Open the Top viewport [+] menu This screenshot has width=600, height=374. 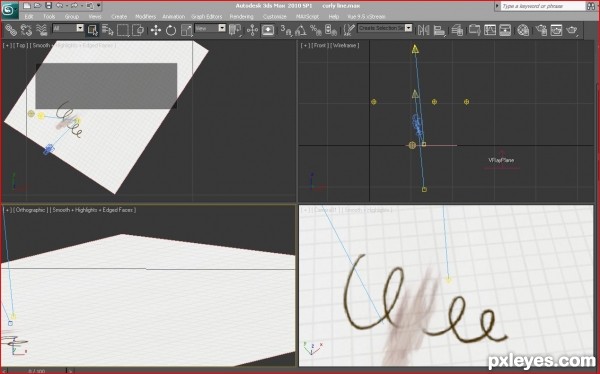point(7,45)
